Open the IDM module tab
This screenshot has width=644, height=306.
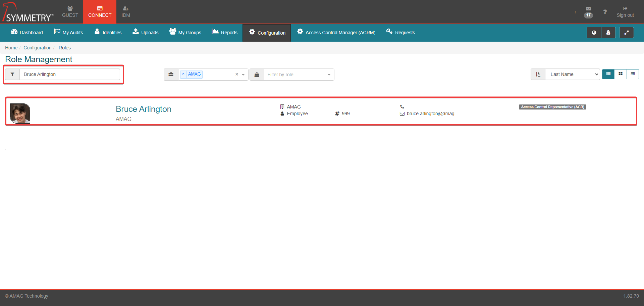tap(126, 12)
